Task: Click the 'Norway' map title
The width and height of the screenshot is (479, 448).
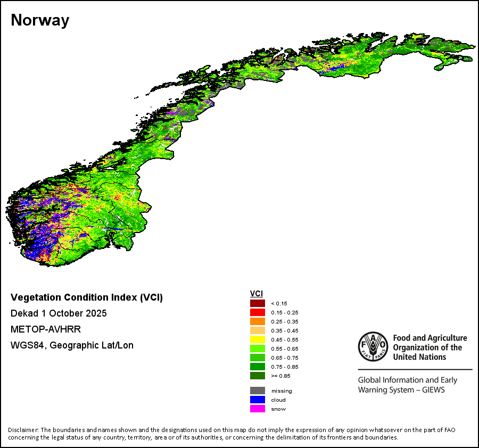Action: click(40, 20)
